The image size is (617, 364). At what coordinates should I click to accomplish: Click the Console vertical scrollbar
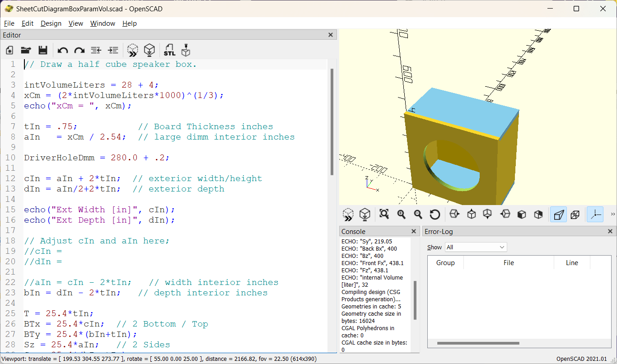(415, 300)
